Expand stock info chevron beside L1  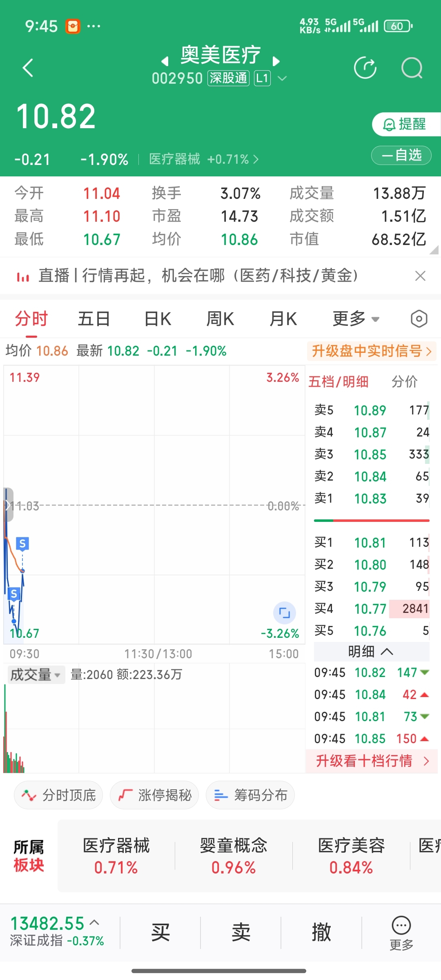pyautogui.click(x=282, y=78)
